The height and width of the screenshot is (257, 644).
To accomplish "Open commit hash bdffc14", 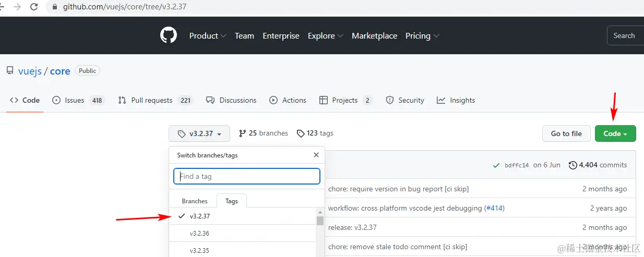I will 517,165.
